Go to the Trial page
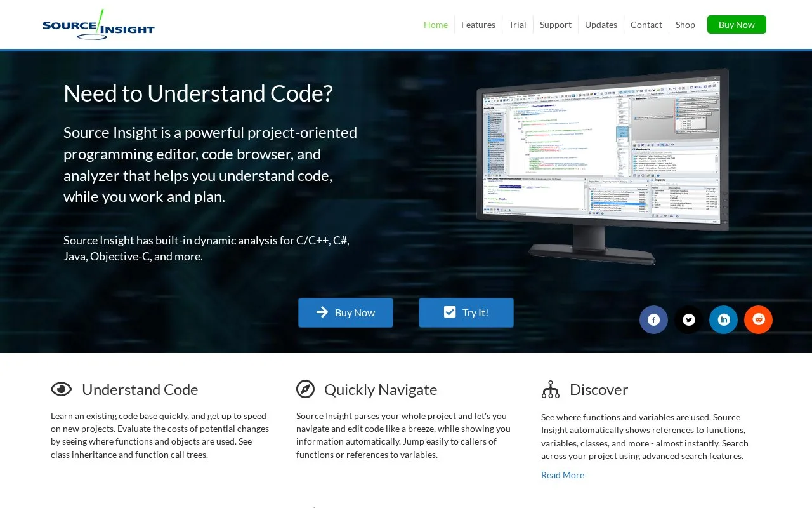This screenshot has height=508, width=812. (518, 25)
